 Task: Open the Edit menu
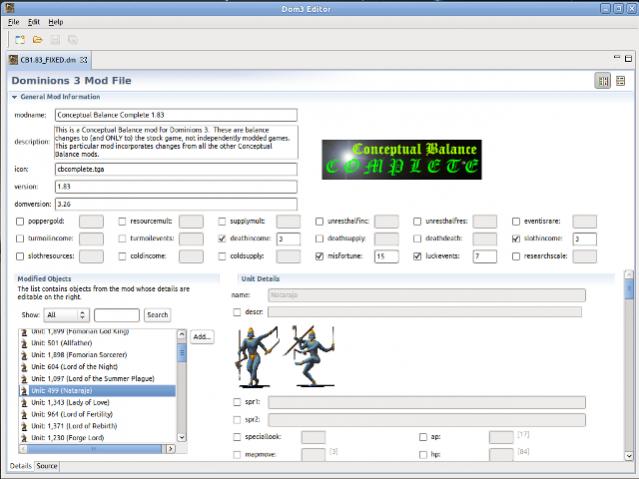[33, 21]
